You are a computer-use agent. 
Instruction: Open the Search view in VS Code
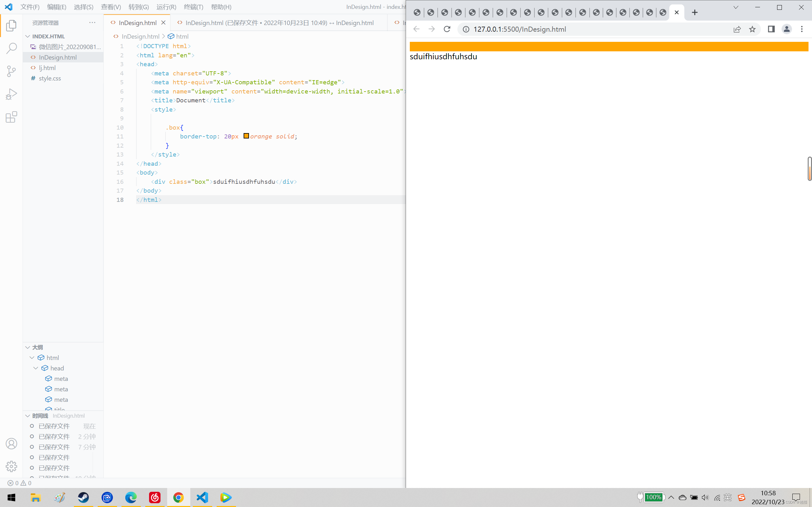tap(11, 48)
